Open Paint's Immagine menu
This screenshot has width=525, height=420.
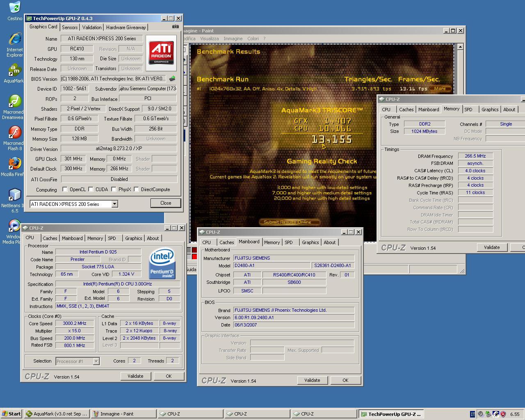[x=233, y=39]
